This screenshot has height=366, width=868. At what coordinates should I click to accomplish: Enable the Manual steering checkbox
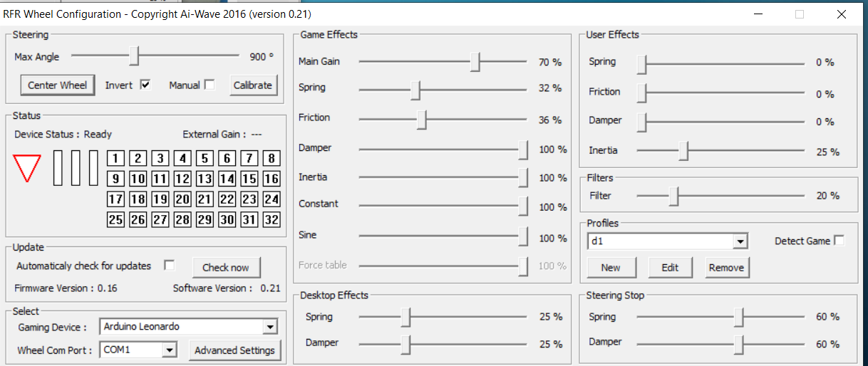[210, 85]
